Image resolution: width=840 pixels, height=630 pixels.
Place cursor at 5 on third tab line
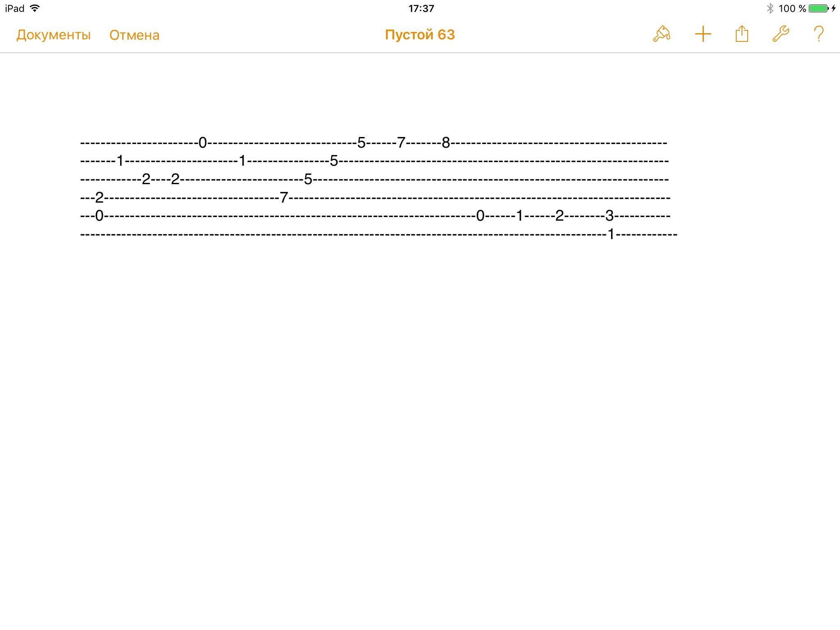coord(308,179)
